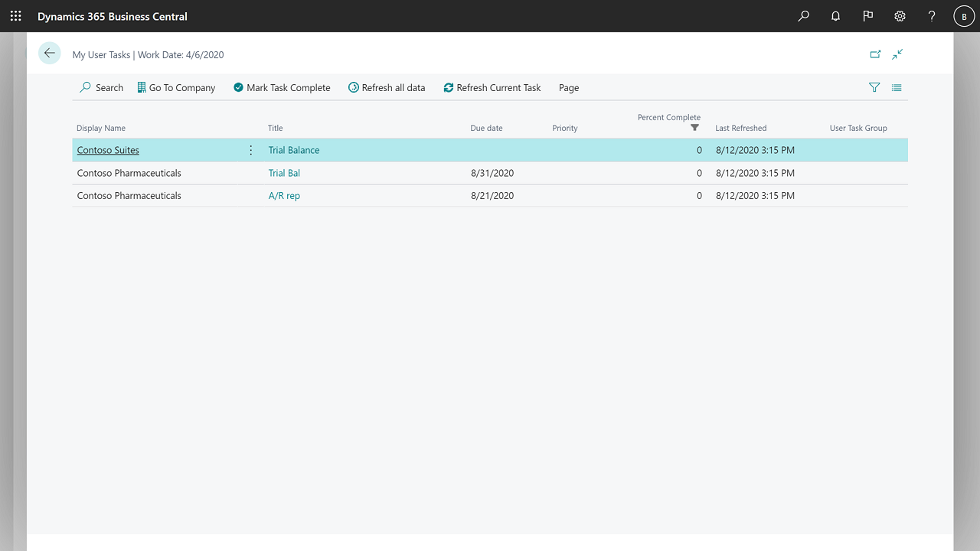Click Last Refreshed value in A/R rep row

click(x=755, y=196)
